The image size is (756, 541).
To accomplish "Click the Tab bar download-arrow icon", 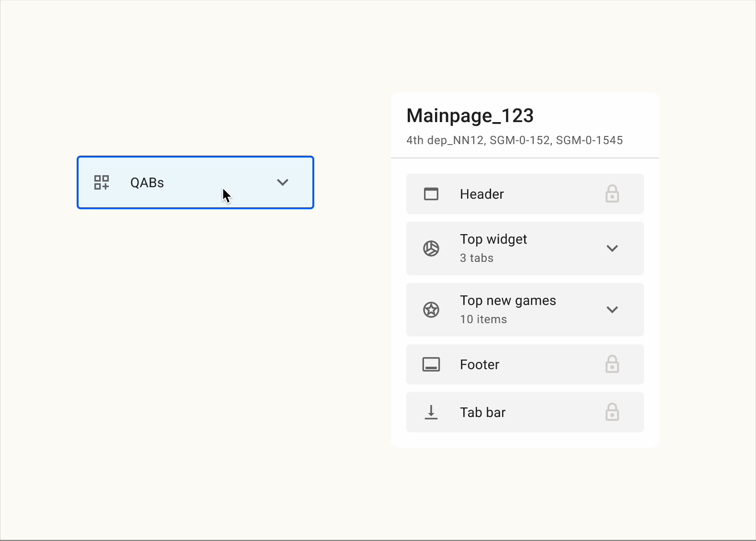I will click(431, 412).
